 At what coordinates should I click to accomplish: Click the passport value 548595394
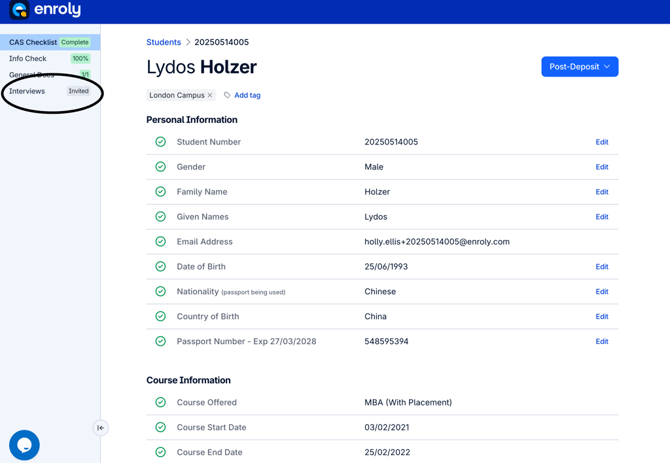pyautogui.click(x=386, y=341)
